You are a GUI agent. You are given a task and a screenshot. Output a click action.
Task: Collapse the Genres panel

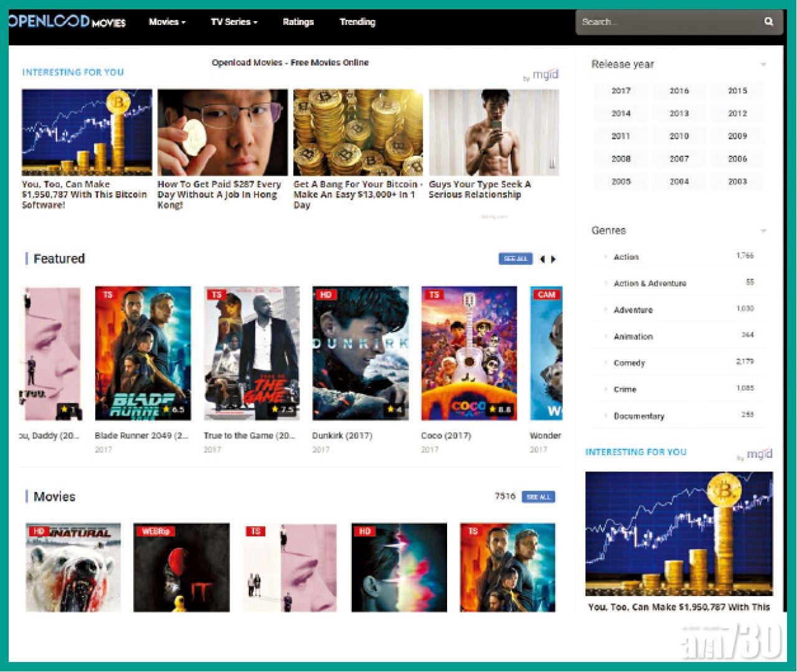[x=763, y=231]
